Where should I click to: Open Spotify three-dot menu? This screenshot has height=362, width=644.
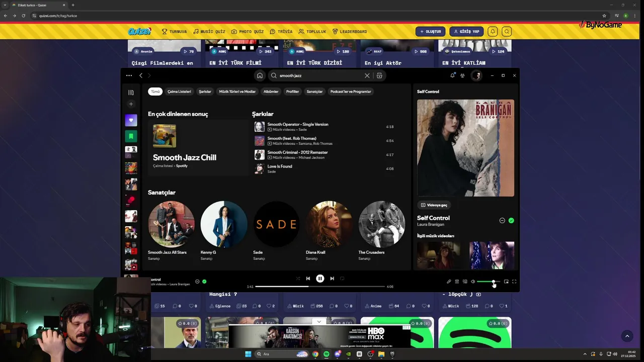129,75
